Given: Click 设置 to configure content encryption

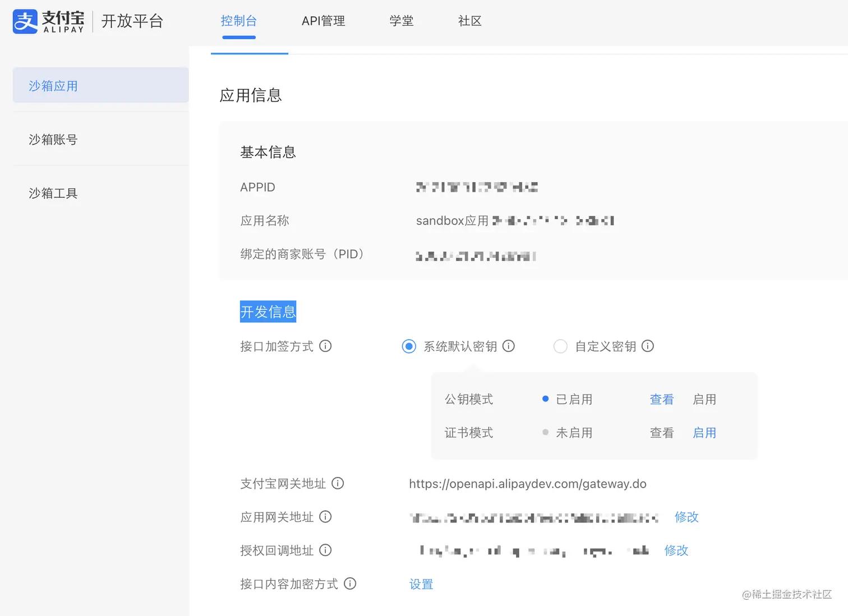Looking at the screenshot, I should pos(421,583).
